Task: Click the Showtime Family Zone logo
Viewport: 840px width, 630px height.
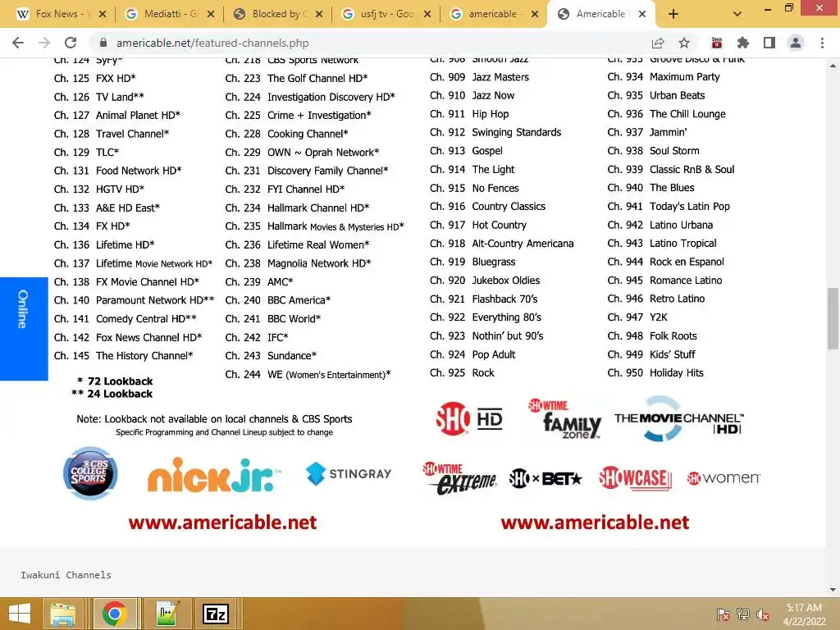Action: pyautogui.click(x=565, y=419)
